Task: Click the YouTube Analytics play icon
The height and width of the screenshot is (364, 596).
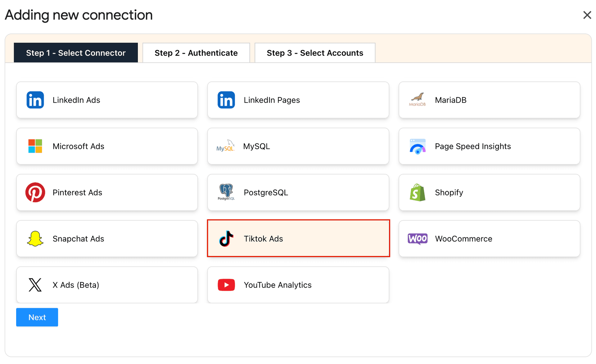Action: click(226, 285)
